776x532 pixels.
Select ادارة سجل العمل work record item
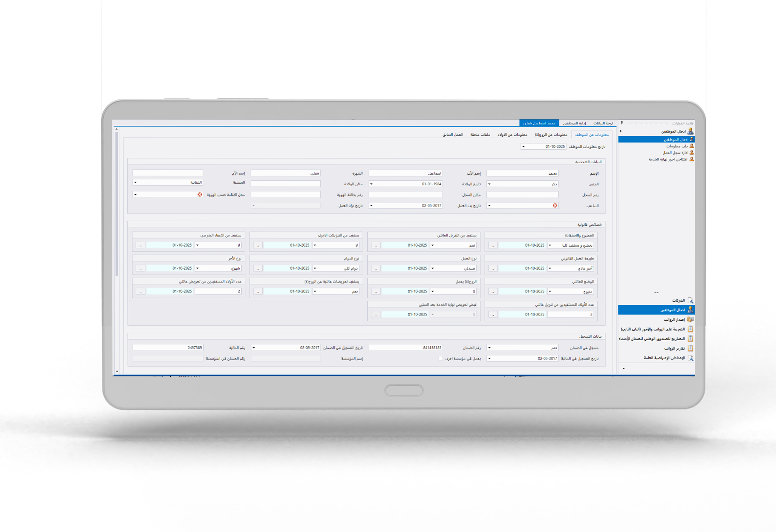(x=676, y=153)
